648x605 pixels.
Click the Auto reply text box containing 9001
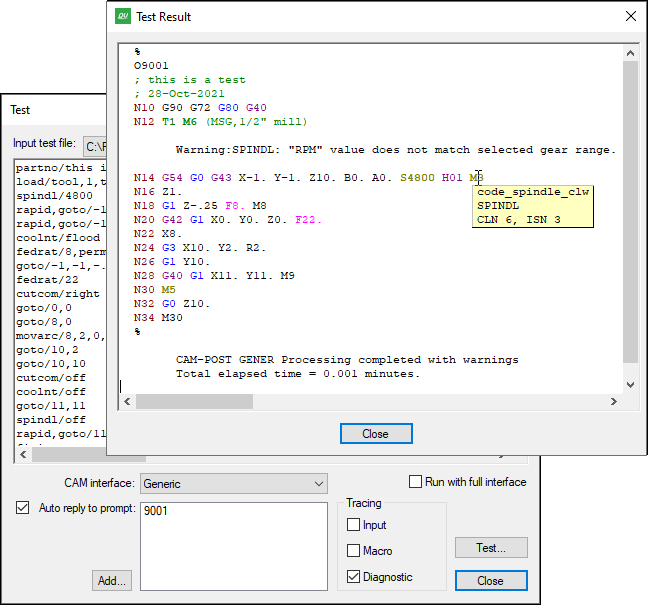(234, 546)
